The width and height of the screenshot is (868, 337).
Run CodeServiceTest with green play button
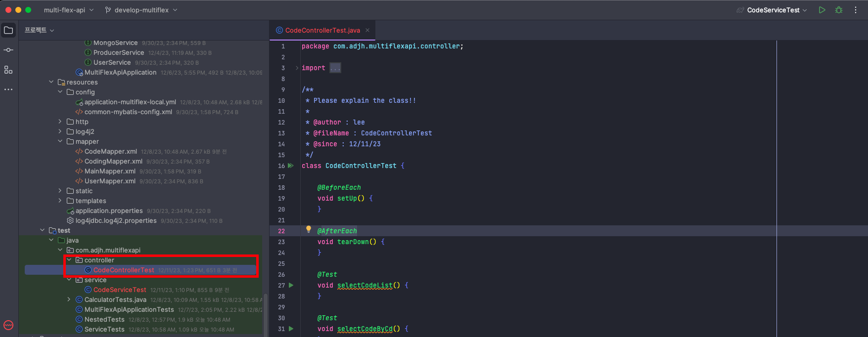[822, 10]
